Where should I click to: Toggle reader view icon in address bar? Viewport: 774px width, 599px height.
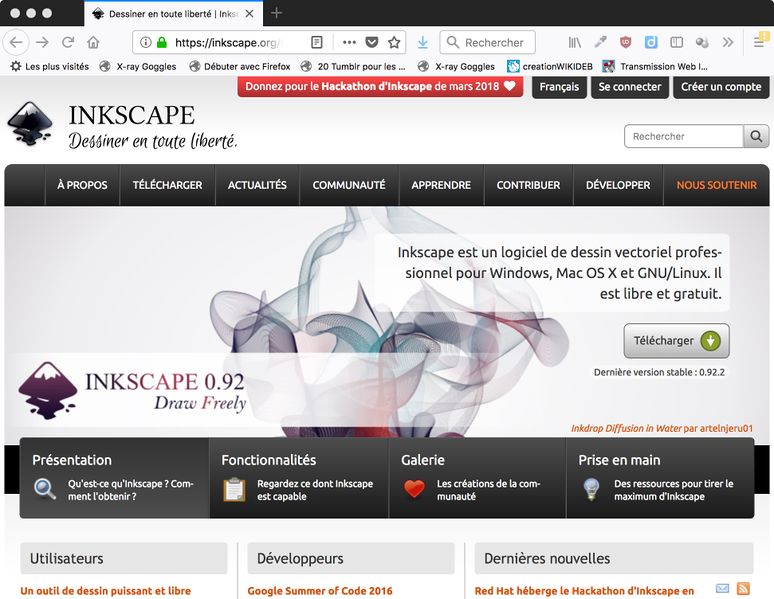(317, 42)
